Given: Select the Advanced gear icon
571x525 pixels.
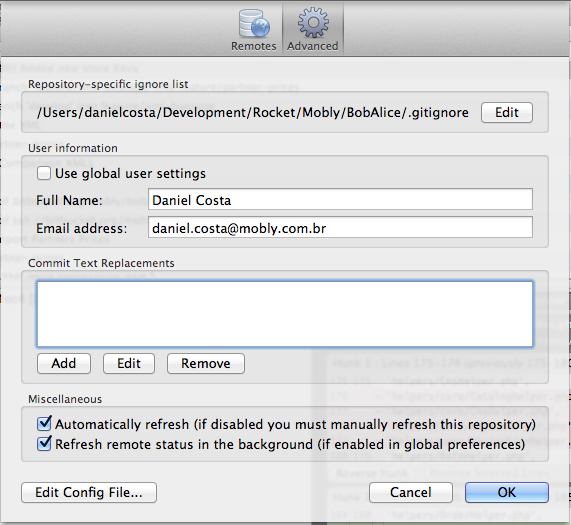Looking at the screenshot, I should tap(313, 23).
